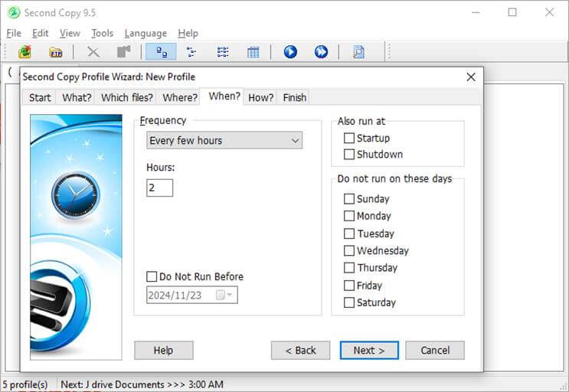Check the Tuesday checkbox
The width and height of the screenshot is (569, 392).
[x=349, y=234]
